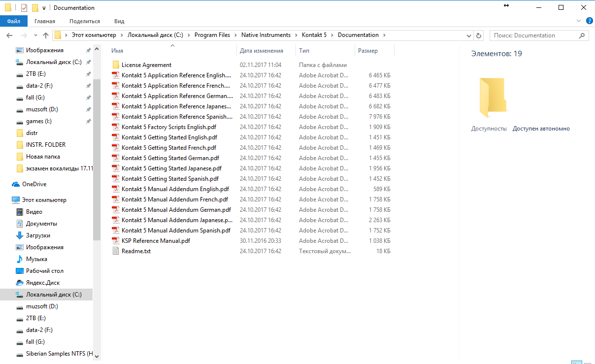Refresh the Documentation folder view
The height and width of the screenshot is (364, 595).
pyautogui.click(x=479, y=35)
